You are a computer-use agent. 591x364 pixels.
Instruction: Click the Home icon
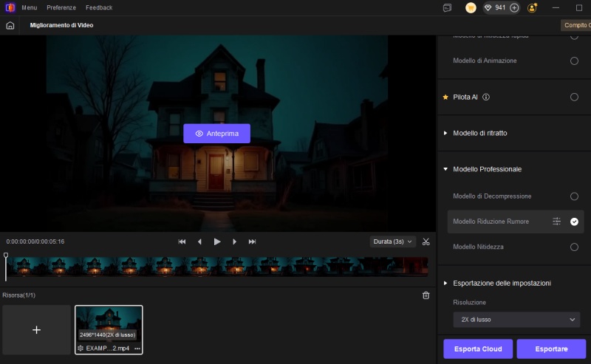tap(10, 25)
